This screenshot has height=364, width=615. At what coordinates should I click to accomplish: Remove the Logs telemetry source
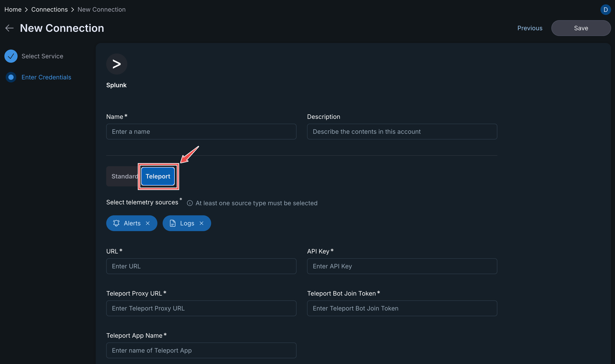(x=201, y=223)
